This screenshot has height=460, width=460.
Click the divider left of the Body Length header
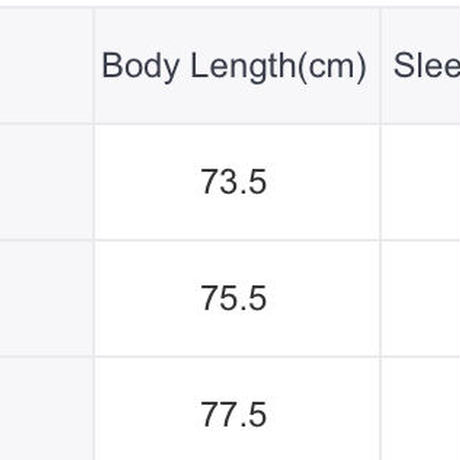pyautogui.click(x=94, y=66)
